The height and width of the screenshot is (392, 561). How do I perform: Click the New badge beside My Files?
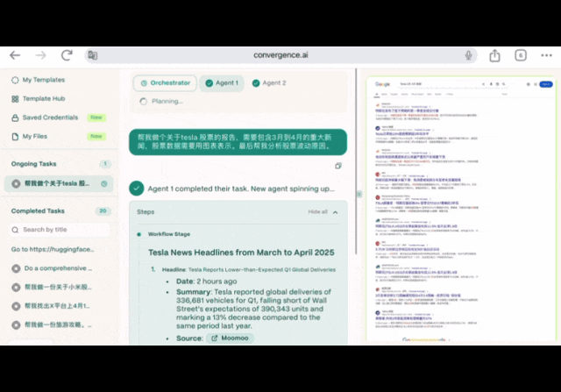[x=96, y=137]
